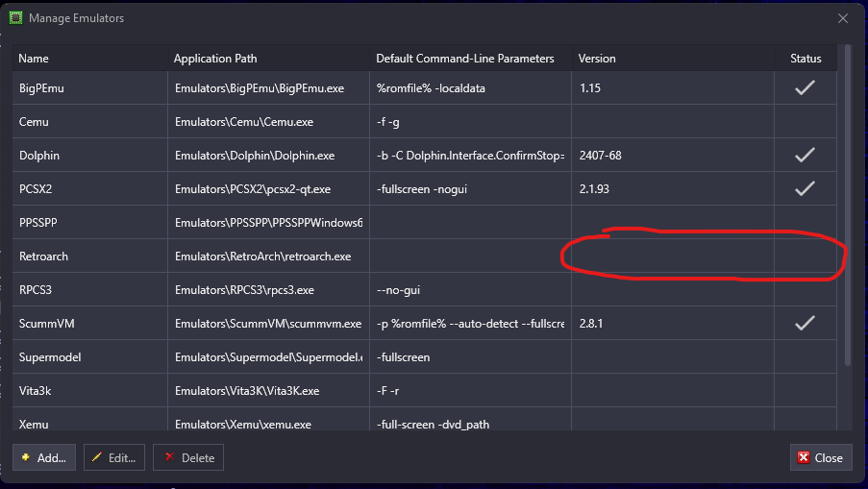Screen dimensions: 868x489
Task: Click path Emulators\RetroArch\retroarch.exe
Action: 262,257
